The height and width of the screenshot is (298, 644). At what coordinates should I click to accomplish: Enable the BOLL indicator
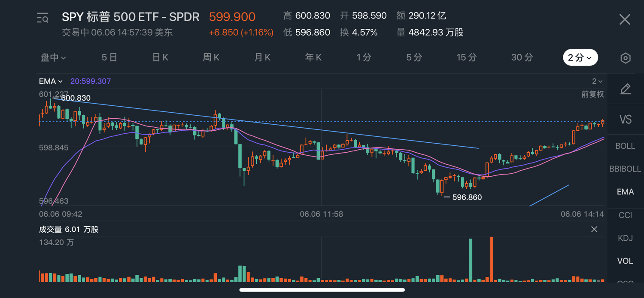[625, 146]
